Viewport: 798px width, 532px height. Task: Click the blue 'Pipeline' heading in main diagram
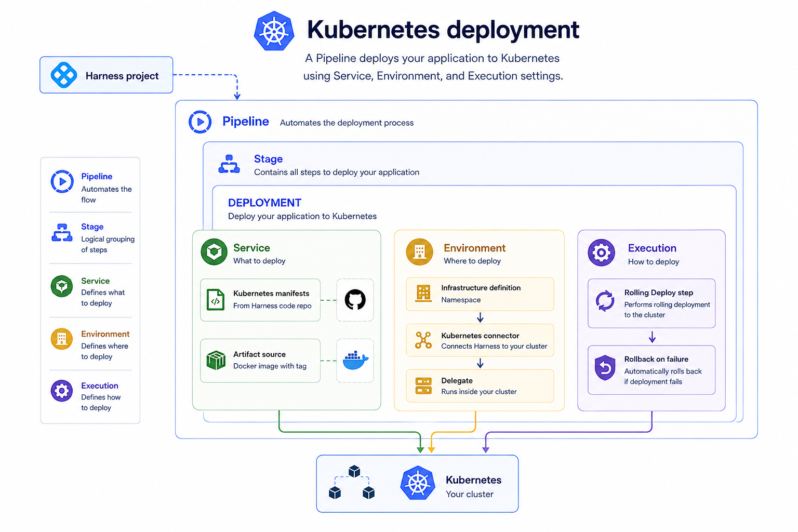[x=246, y=121]
